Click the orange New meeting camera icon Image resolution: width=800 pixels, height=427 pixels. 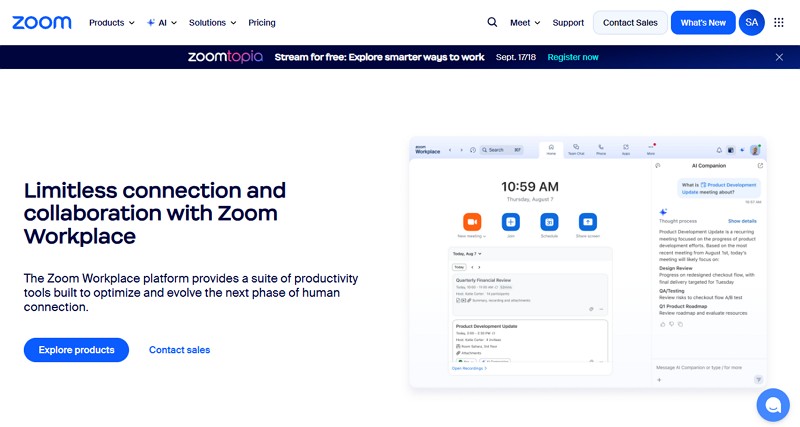click(472, 222)
